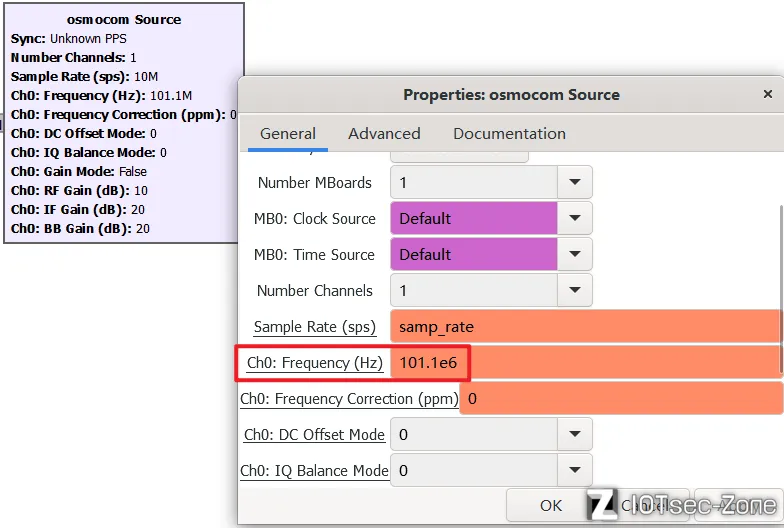Image resolution: width=784 pixels, height=528 pixels.
Task: Click the MB0: Time Source label
Action: (x=314, y=254)
